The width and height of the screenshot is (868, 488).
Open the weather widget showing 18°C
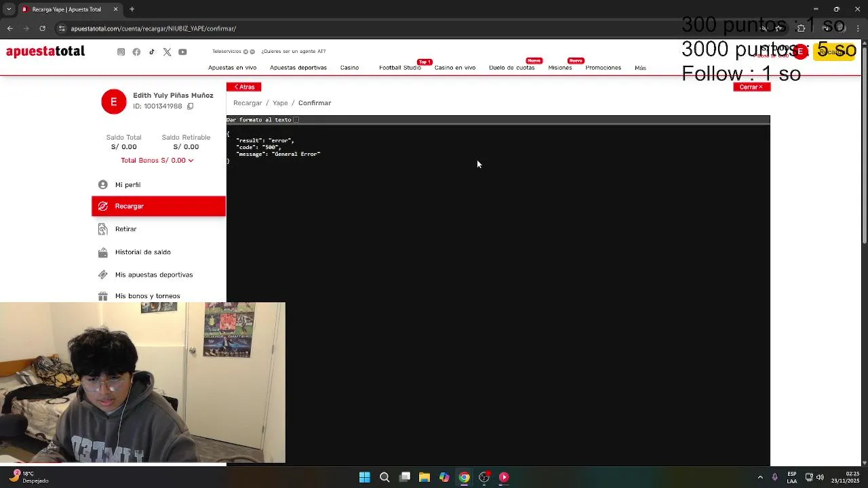click(28, 477)
